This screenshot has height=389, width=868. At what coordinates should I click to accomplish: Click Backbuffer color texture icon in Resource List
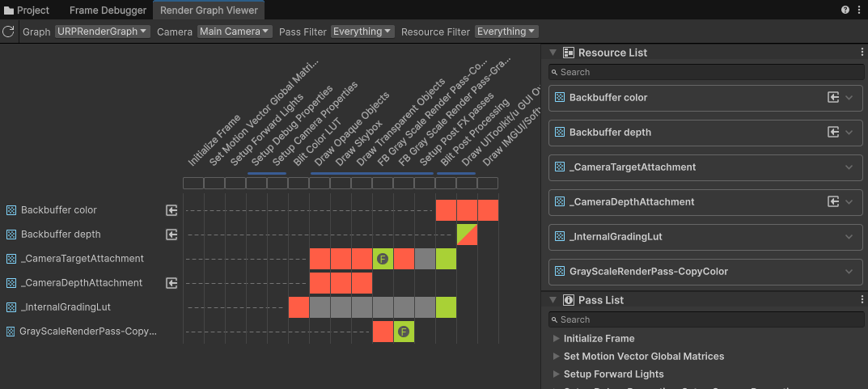click(x=560, y=97)
